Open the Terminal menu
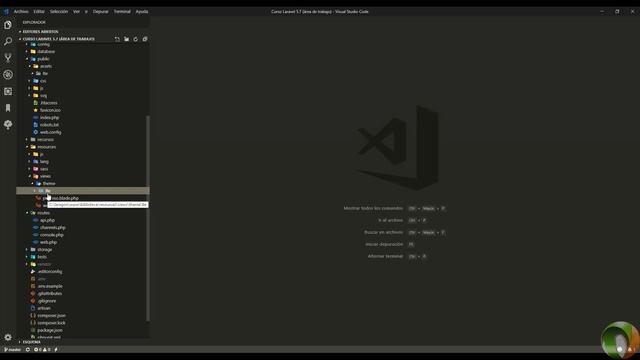 coord(122,11)
